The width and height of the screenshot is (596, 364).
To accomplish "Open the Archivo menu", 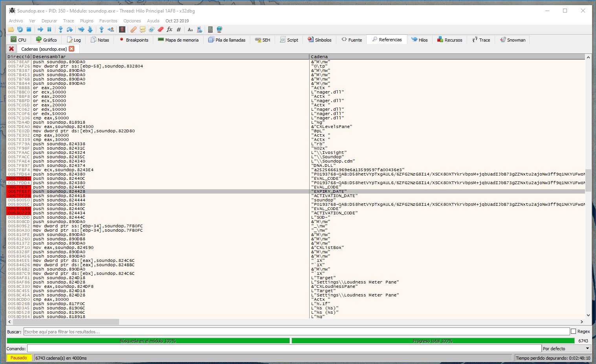I will 16,21.
